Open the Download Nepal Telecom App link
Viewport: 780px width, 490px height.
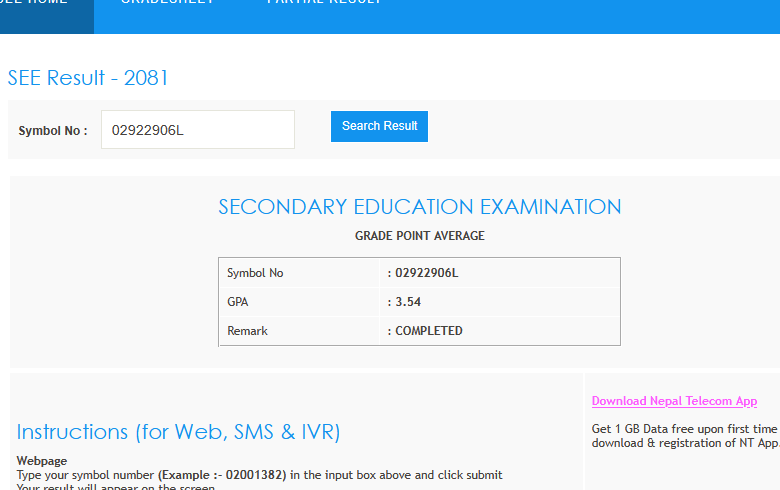click(x=674, y=401)
